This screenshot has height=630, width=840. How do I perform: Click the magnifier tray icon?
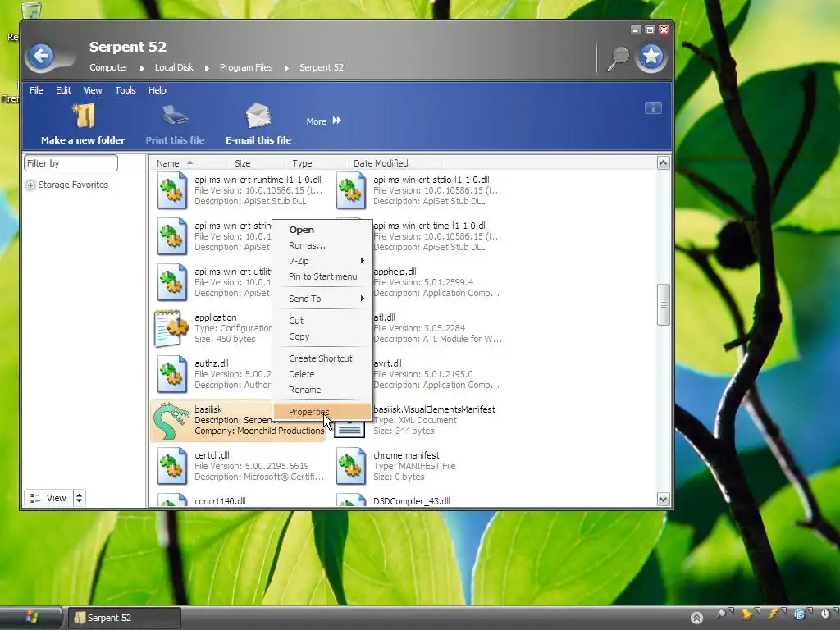tap(723, 614)
